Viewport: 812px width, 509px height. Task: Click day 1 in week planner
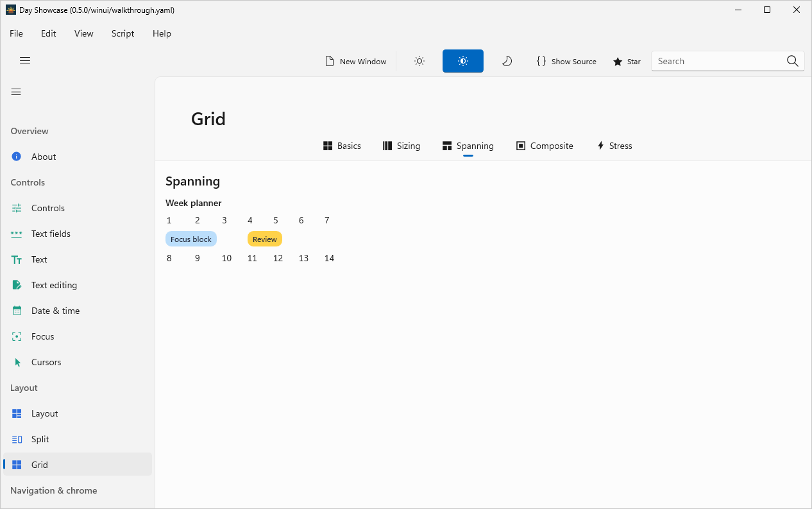(x=169, y=220)
